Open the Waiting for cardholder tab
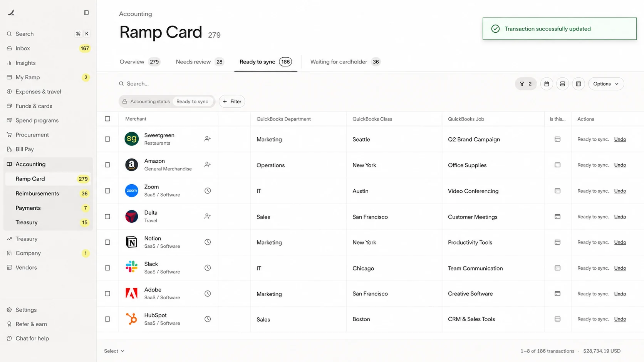This screenshot has width=644, height=362. click(x=345, y=62)
